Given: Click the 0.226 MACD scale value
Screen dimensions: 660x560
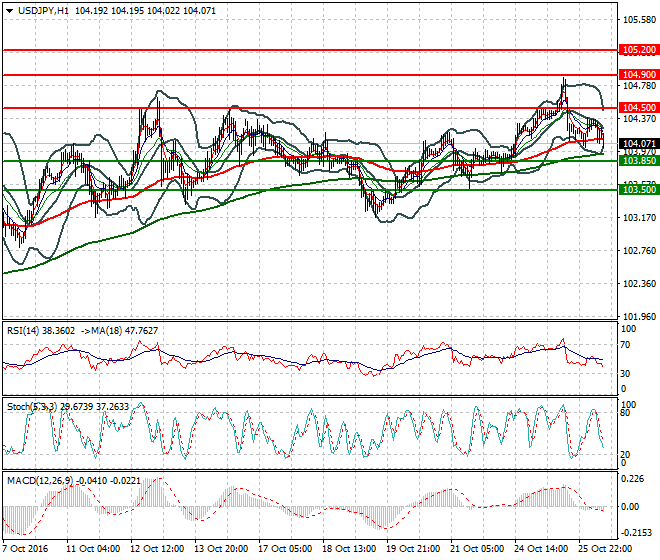Looking at the screenshot, I should coord(633,479).
